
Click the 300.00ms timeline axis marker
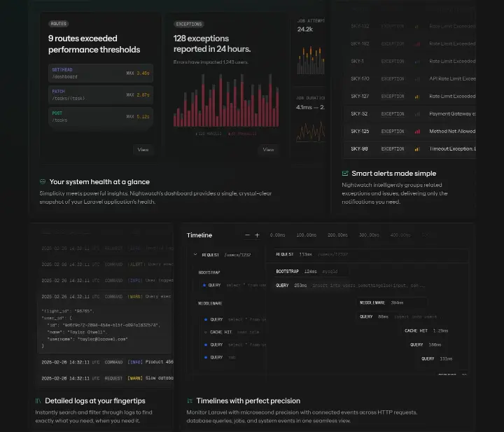369,235
